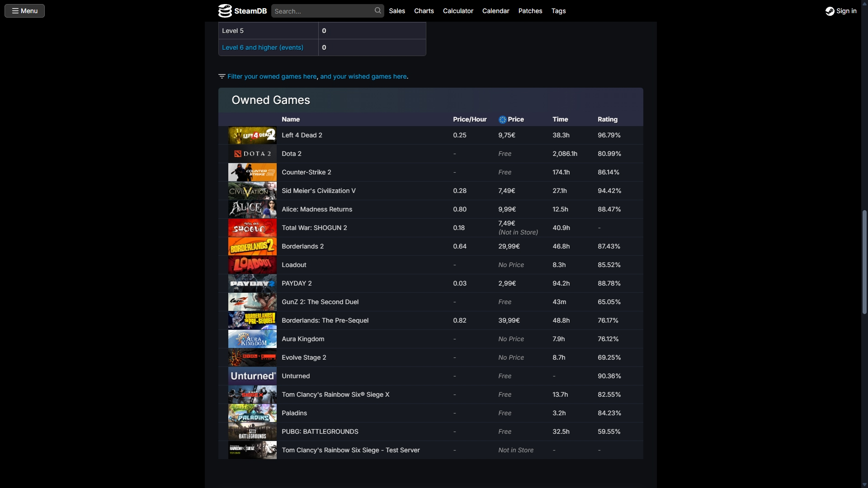Open Total War: SHOGUN 2 name link
The width and height of the screenshot is (868, 488).
click(x=314, y=228)
